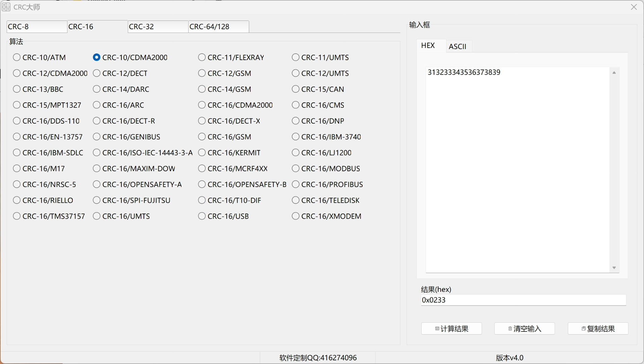This screenshot has width=644, height=364.
Task: Open the CRC-64/128 tab
Action: click(x=218, y=27)
